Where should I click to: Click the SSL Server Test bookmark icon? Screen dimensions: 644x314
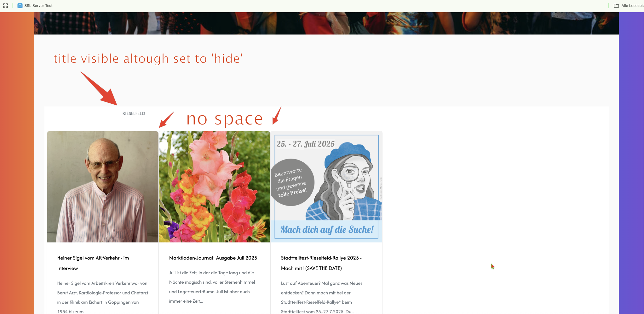pyautogui.click(x=20, y=6)
